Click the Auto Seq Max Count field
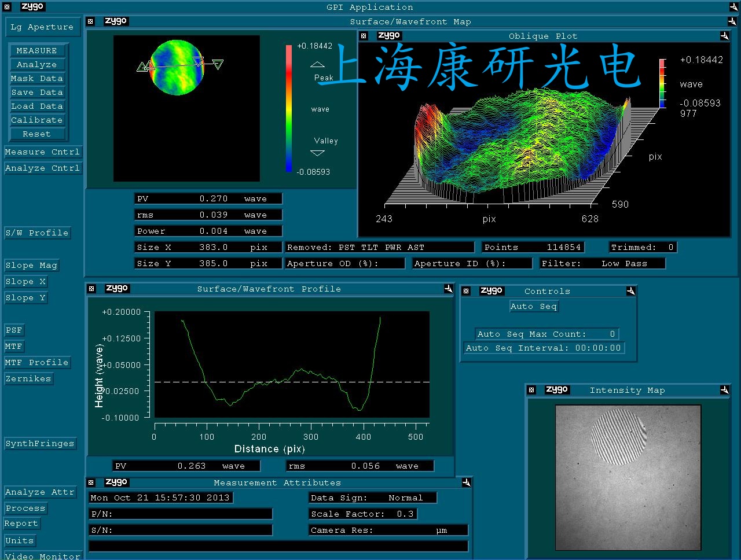Viewport: 741px width, 560px height. pos(547,334)
